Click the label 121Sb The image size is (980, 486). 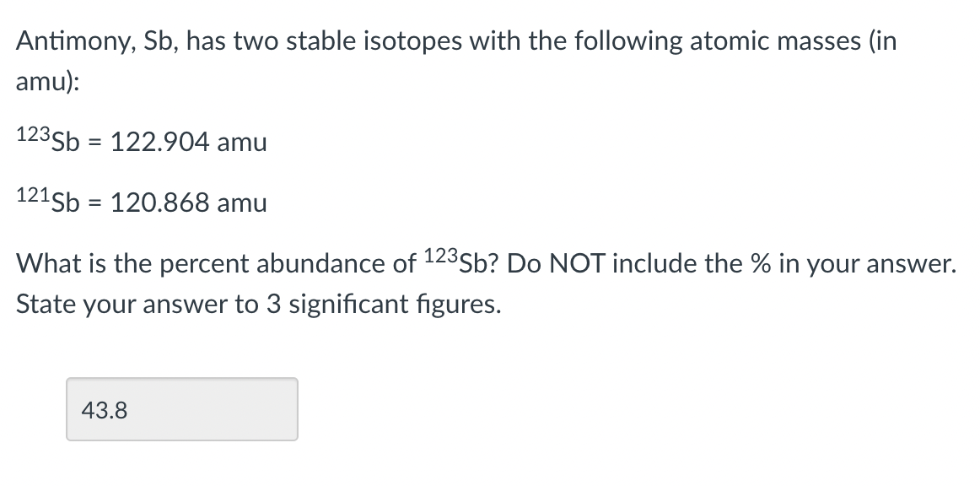(46, 202)
